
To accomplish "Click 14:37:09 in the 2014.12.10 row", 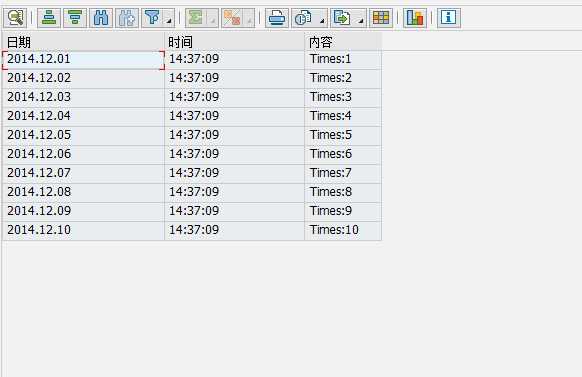I will pos(235,230).
